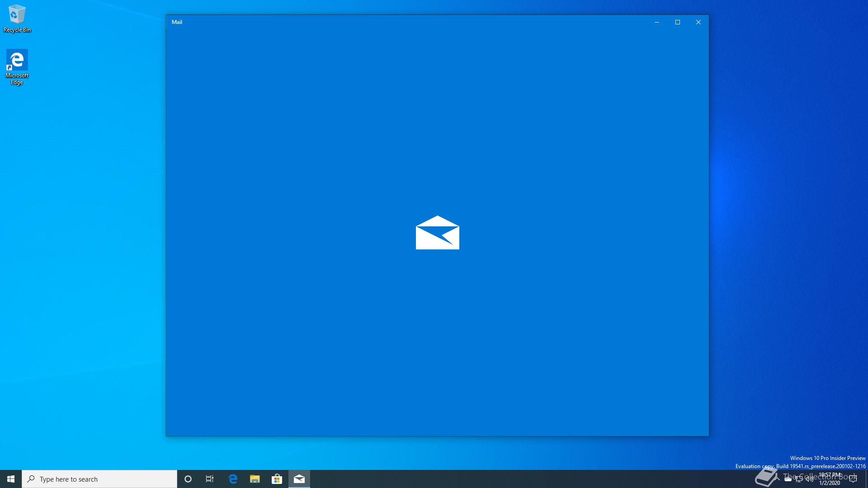868x488 pixels.
Task: Click the network tray icon
Action: point(799,479)
